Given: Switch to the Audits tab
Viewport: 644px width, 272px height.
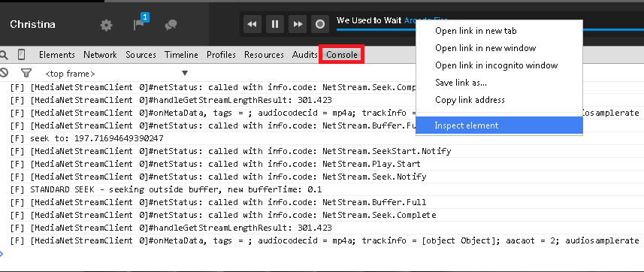Looking at the screenshot, I should click(305, 55).
